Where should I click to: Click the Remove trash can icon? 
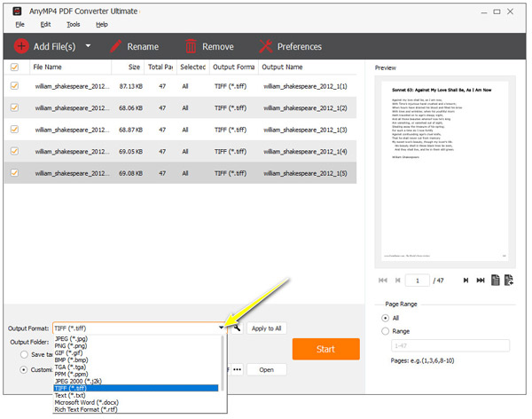pos(191,46)
